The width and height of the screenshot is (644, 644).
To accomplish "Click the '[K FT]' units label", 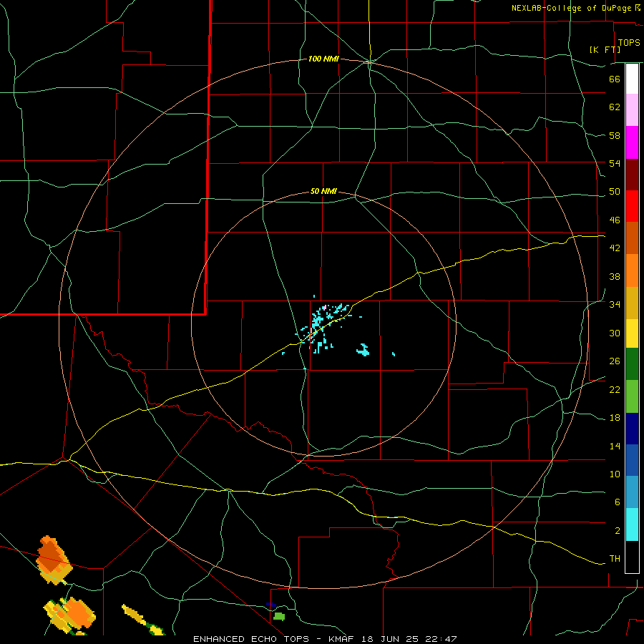I will [605, 49].
